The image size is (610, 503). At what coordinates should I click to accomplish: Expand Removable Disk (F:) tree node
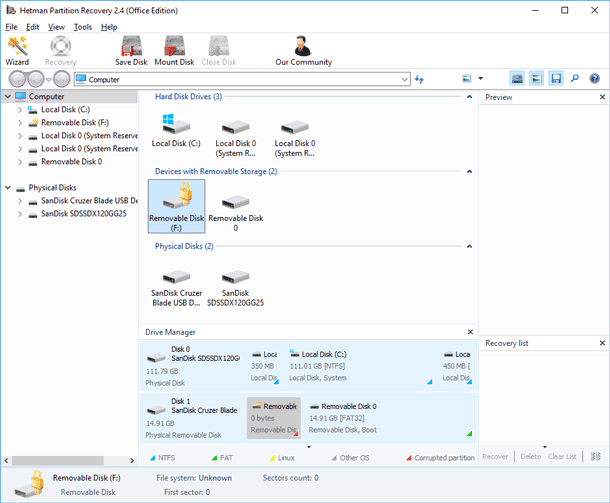click(20, 123)
